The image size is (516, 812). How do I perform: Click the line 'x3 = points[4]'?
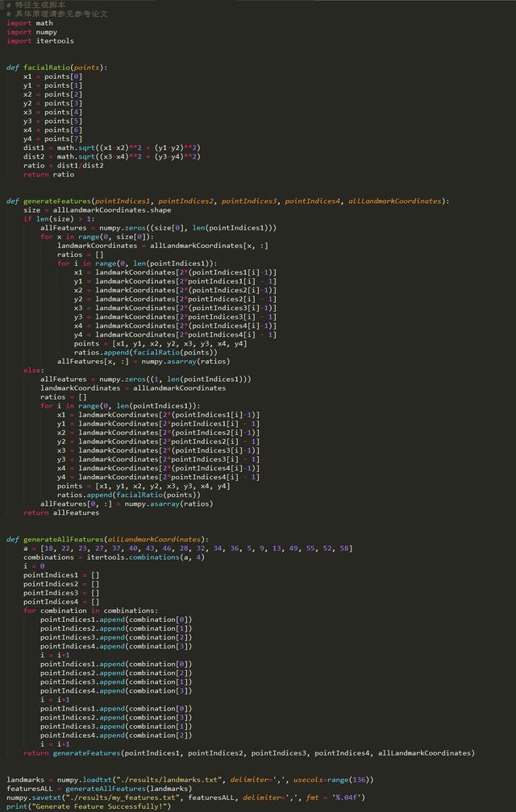[x=53, y=112]
